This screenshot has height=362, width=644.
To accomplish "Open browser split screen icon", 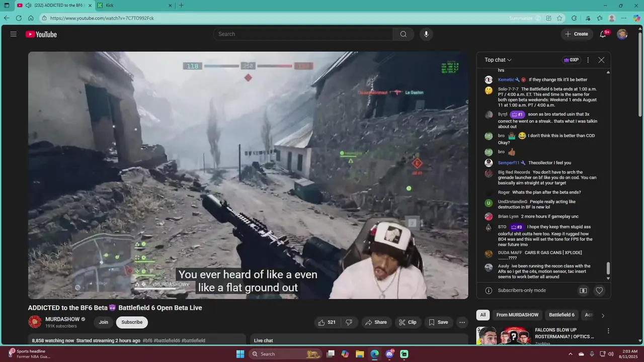I will [x=549, y=18].
